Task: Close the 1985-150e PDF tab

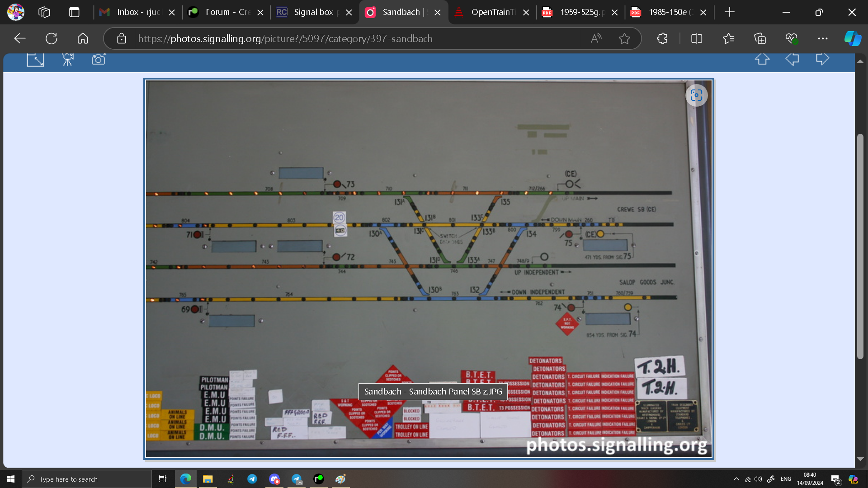Action: click(x=703, y=13)
